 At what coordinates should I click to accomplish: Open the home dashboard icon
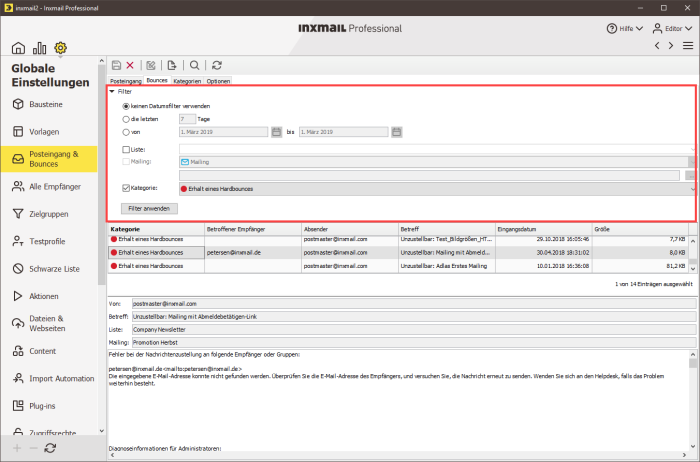pyautogui.click(x=18, y=48)
